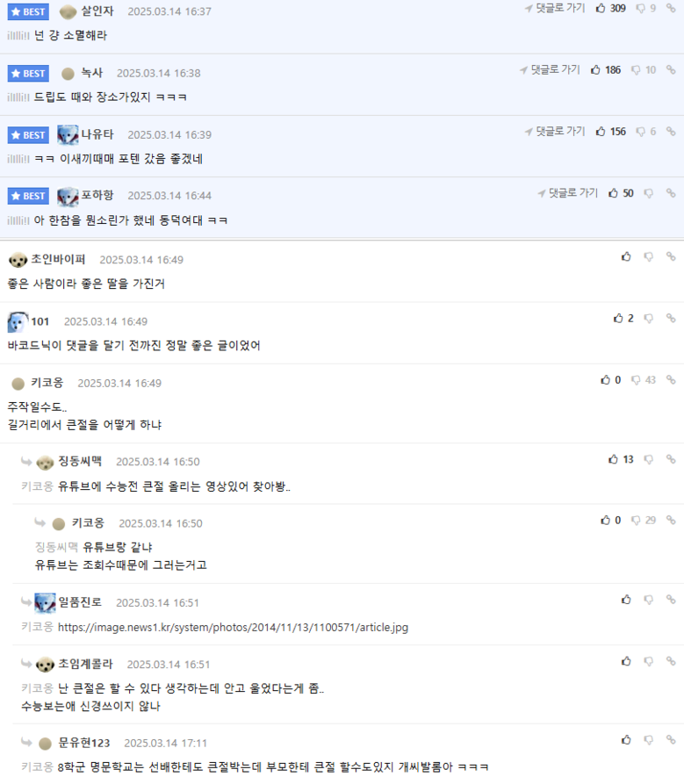Click 녹사's nickname
The width and height of the screenshot is (684, 784).
tap(92, 73)
